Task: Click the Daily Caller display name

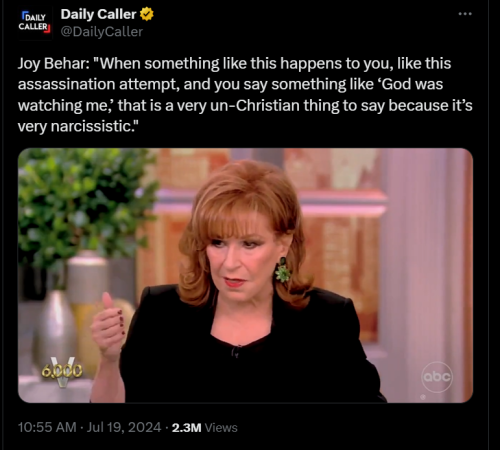Action: (98, 14)
